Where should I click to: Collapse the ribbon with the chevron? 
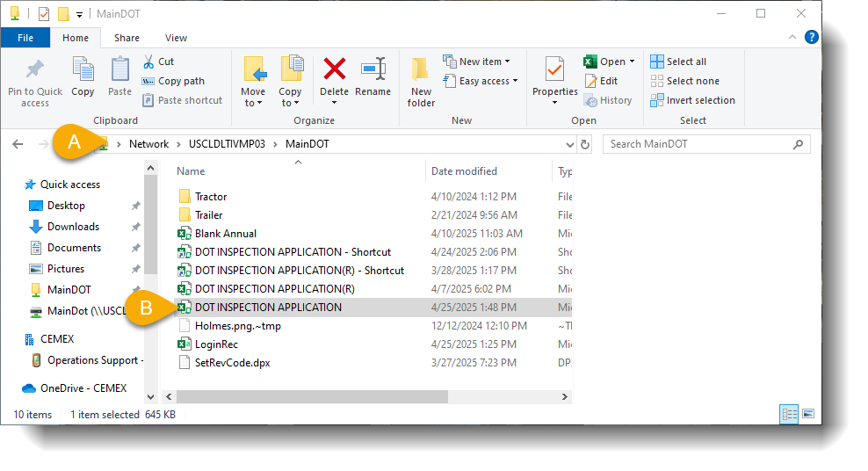[792, 37]
